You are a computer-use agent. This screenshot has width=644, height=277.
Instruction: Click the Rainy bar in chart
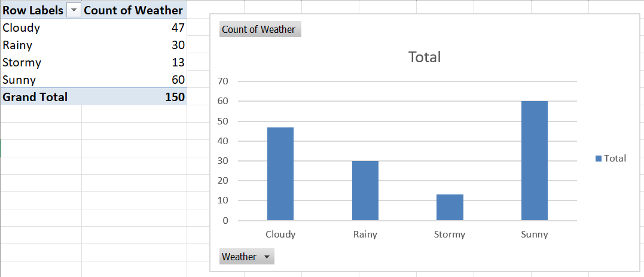365,190
